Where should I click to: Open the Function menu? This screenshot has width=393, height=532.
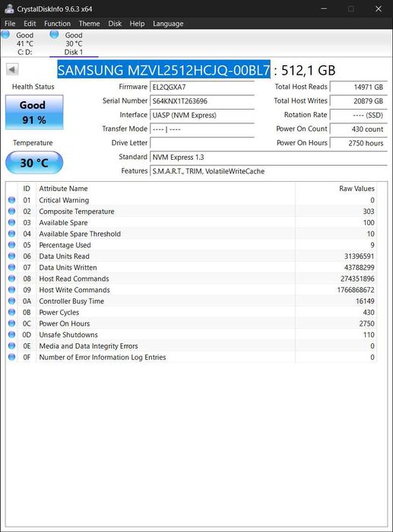(57, 24)
